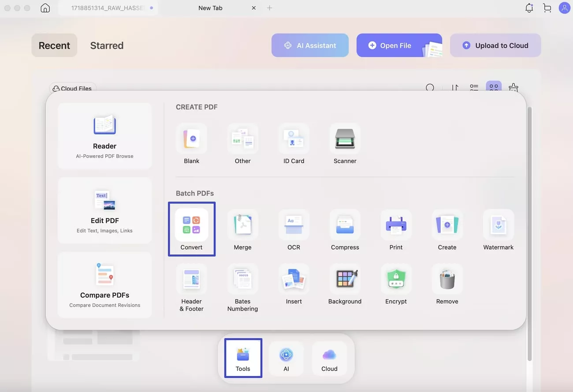Image resolution: width=573 pixels, height=392 pixels.
Task: Choose the Watermark tool icon
Action: pyautogui.click(x=498, y=225)
